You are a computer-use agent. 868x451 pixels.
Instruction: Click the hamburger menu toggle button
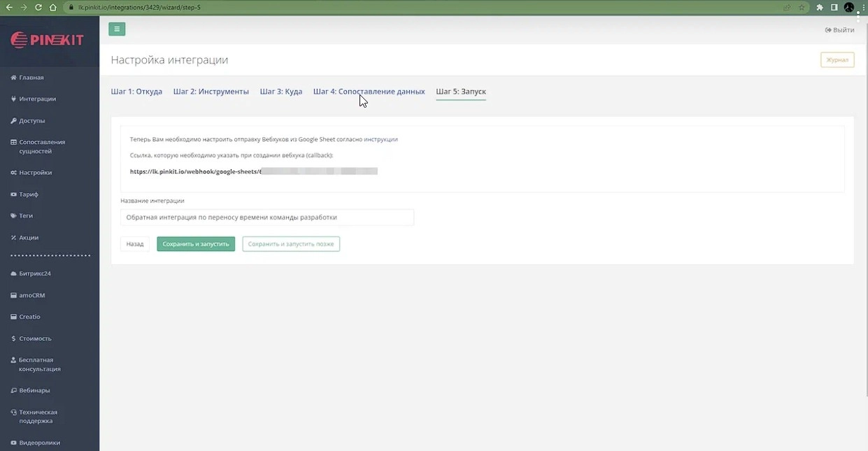tap(117, 29)
